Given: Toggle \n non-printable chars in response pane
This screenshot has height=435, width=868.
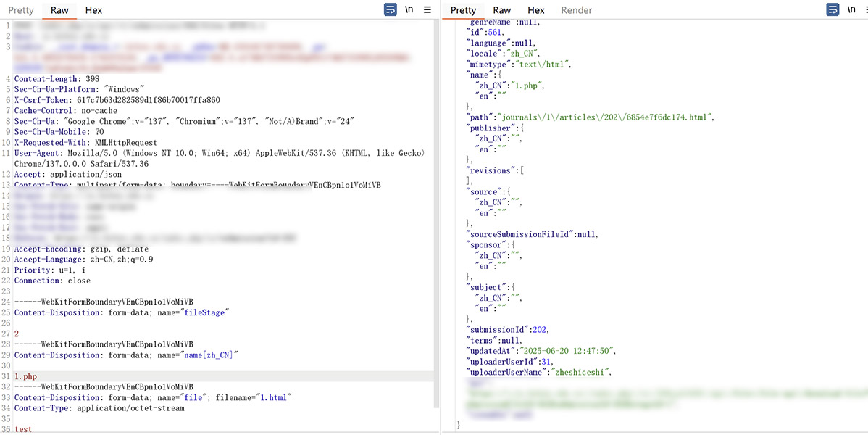Looking at the screenshot, I should click(x=852, y=9).
